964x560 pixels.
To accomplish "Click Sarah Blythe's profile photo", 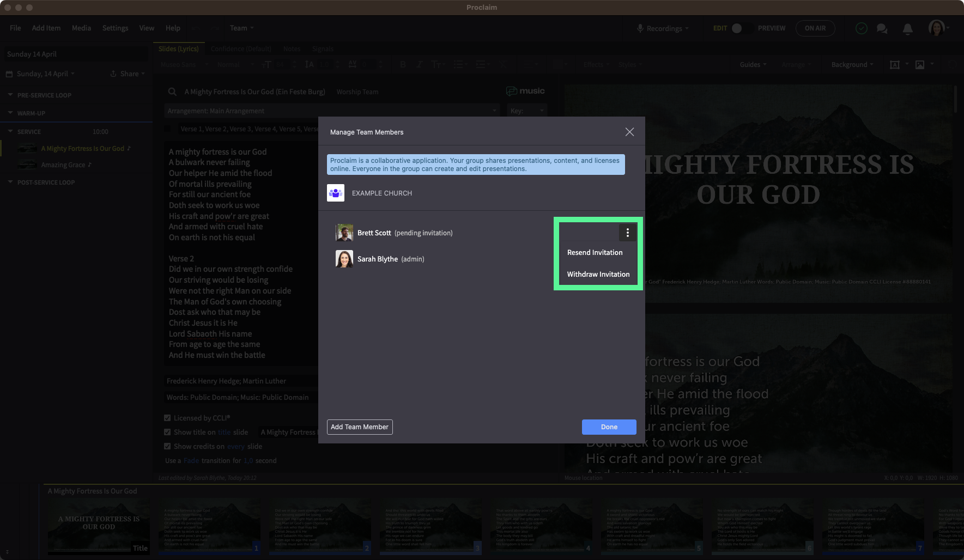I will (x=344, y=259).
